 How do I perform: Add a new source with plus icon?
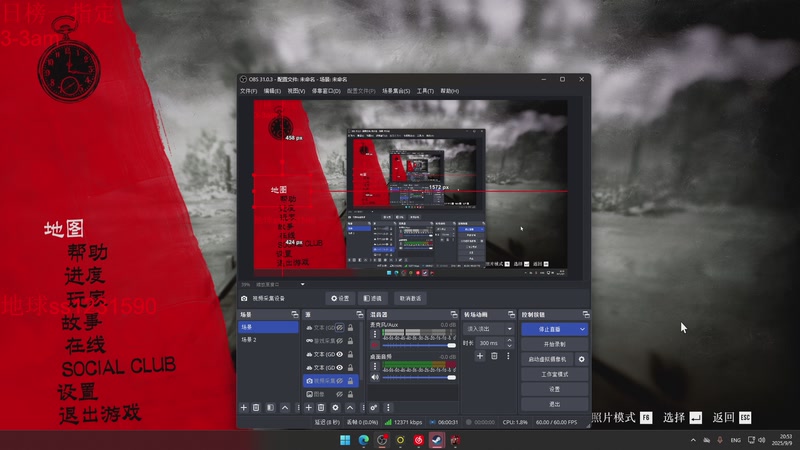[308, 408]
